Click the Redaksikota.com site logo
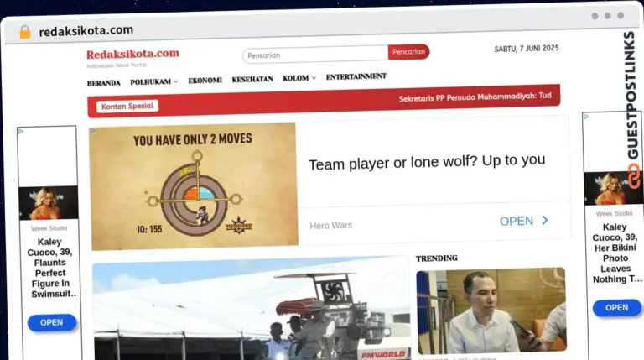Viewport: 644px width, 360px height. (132, 55)
